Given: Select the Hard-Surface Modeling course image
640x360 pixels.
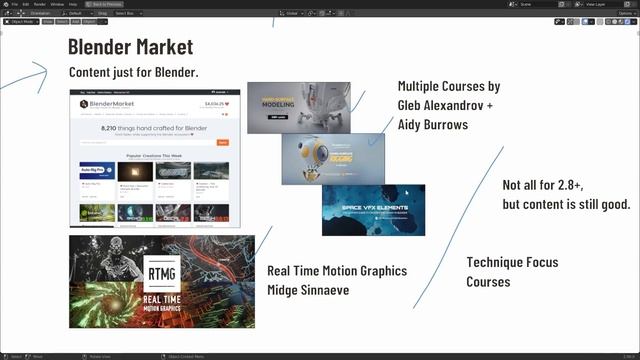Looking at the screenshot, I should [299, 108].
